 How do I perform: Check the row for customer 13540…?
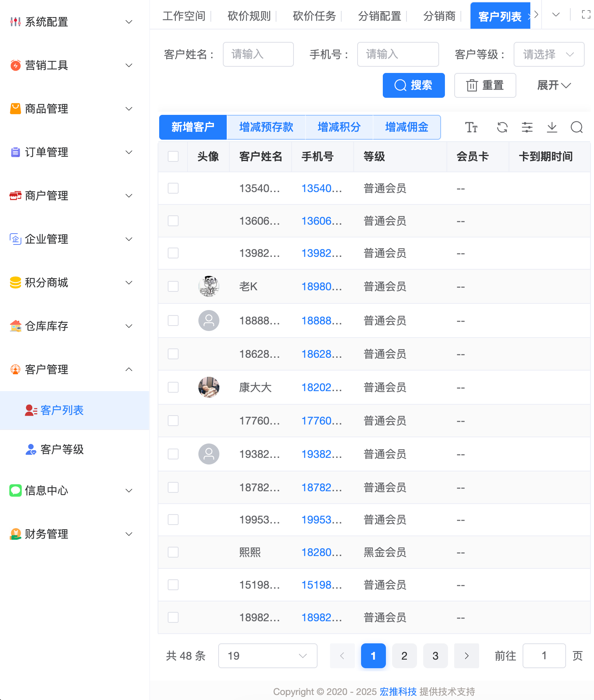[173, 188]
